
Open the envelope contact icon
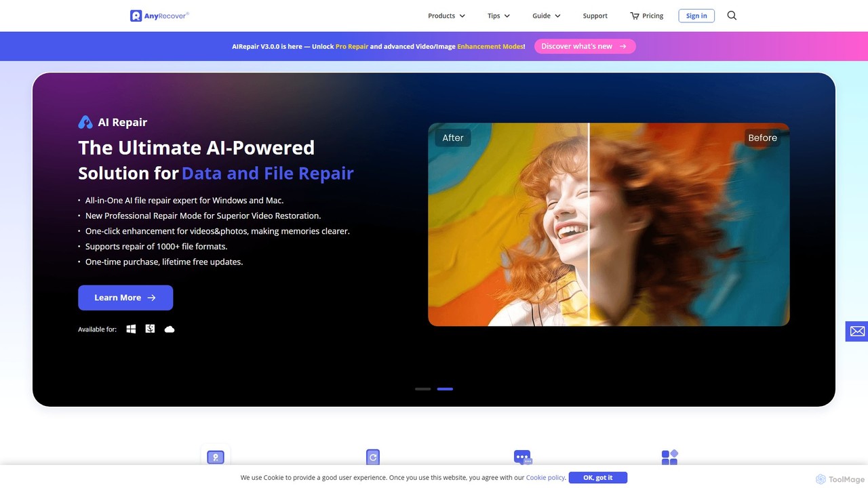(857, 331)
